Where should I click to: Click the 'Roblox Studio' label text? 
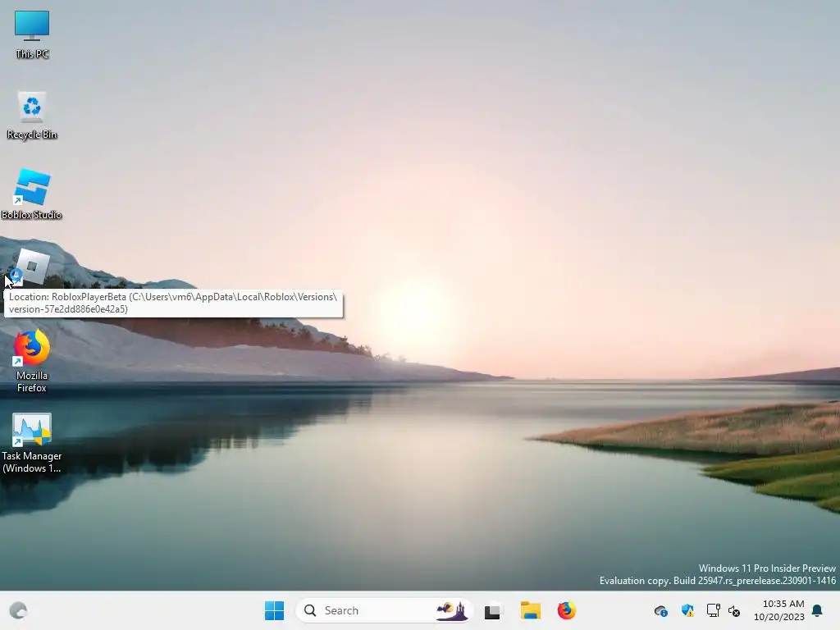pyautogui.click(x=32, y=215)
